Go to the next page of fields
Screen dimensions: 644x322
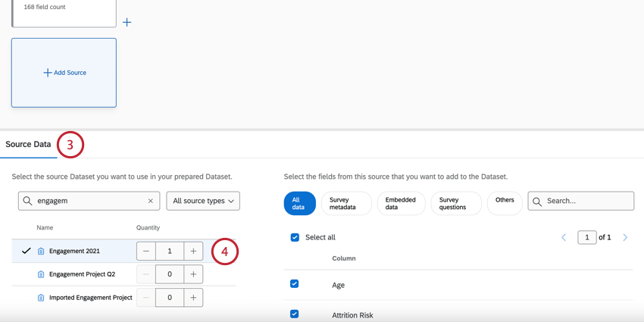(625, 237)
